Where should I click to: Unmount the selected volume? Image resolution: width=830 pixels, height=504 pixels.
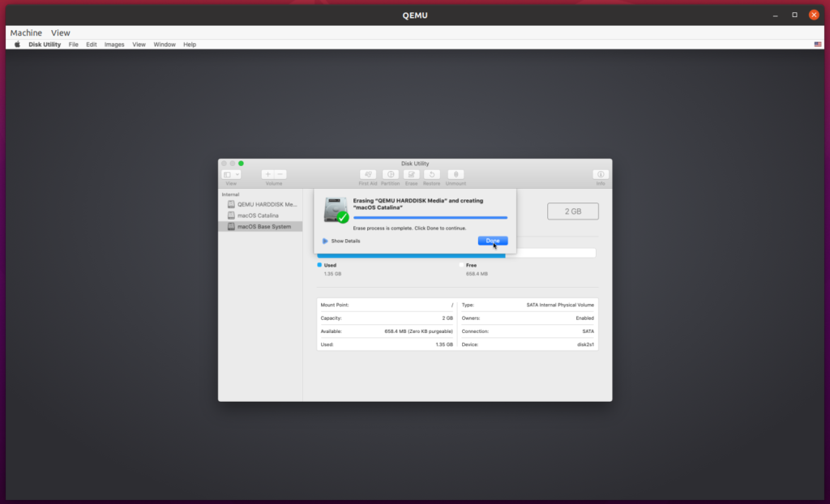(456, 175)
